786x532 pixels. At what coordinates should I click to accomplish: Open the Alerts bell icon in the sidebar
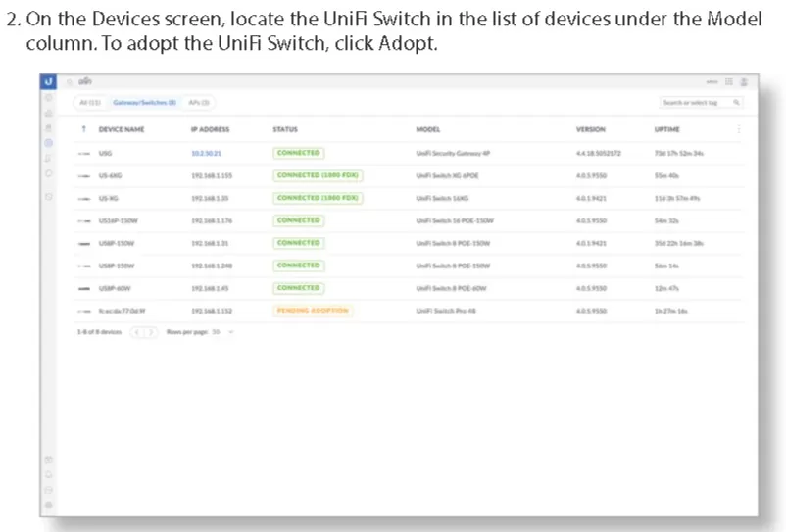coord(49,474)
